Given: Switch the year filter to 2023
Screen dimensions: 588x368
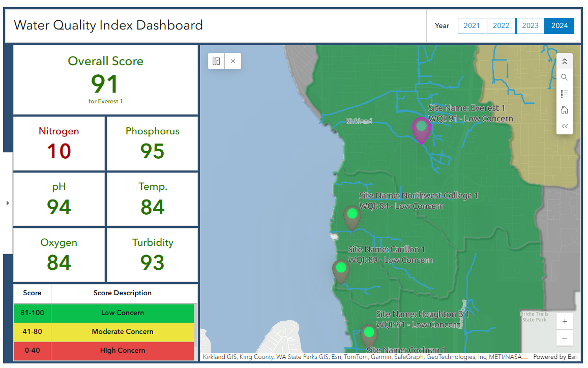Looking at the screenshot, I should pos(530,26).
